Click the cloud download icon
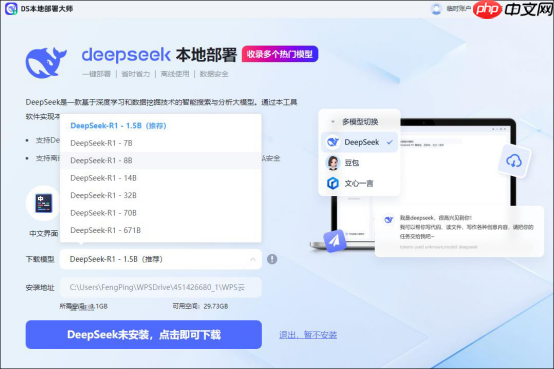 514,162
